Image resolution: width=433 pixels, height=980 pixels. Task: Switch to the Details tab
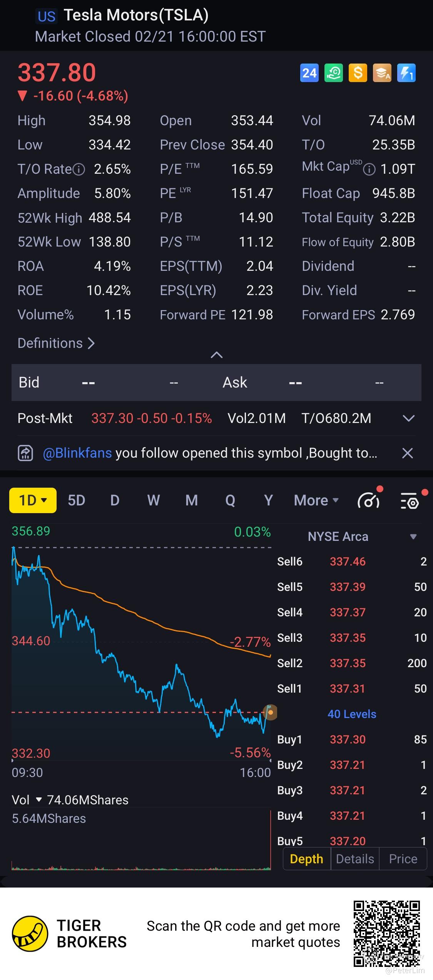pyautogui.click(x=354, y=859)
